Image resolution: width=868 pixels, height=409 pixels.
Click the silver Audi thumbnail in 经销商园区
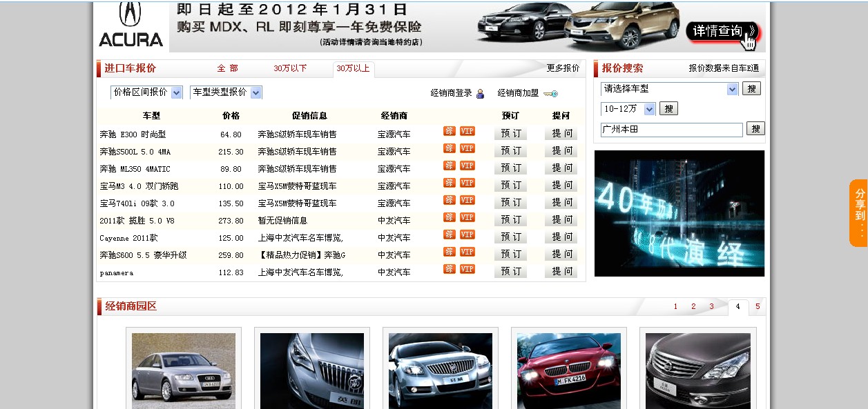(182, 370)
